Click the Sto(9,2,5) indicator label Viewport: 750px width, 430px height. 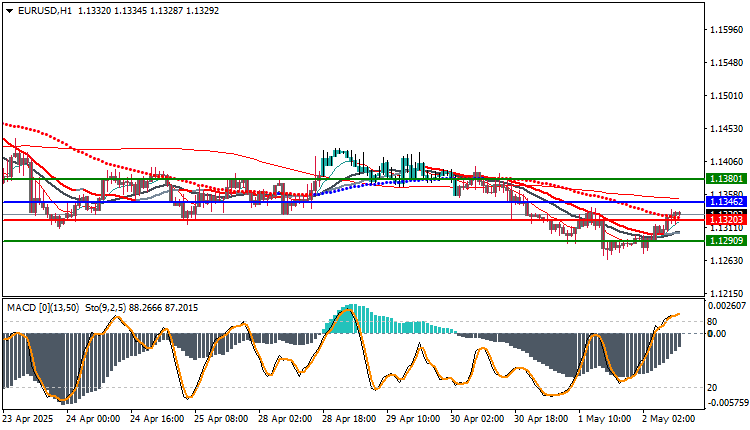(x=105, y=308)
